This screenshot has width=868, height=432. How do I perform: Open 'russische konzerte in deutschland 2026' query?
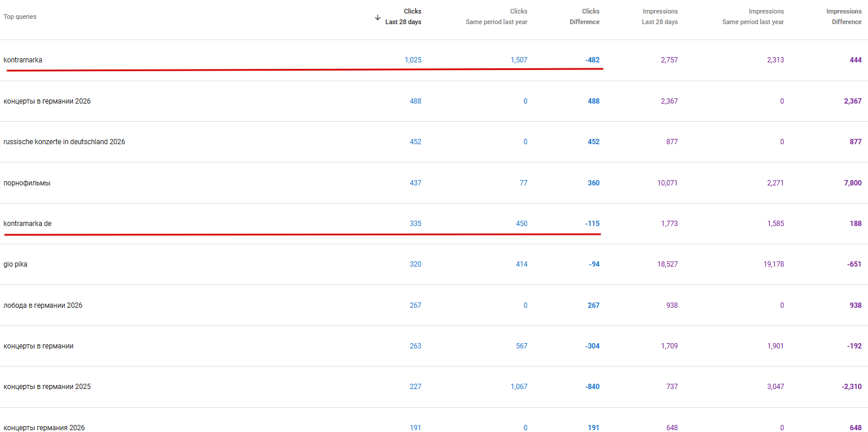point(64,142)
